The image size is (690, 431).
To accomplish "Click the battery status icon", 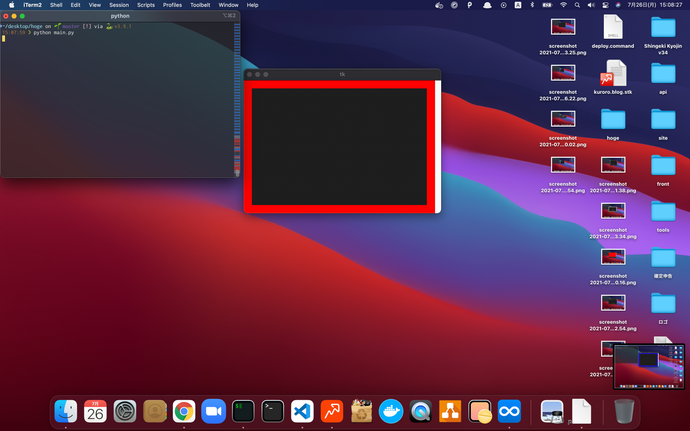I will tap(547, 5).
